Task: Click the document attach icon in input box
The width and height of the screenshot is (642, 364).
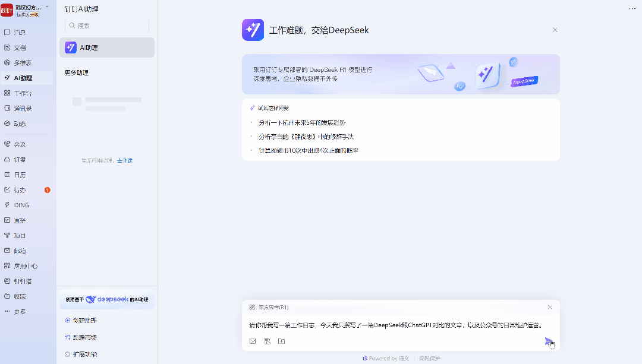Action: [267, 341]
